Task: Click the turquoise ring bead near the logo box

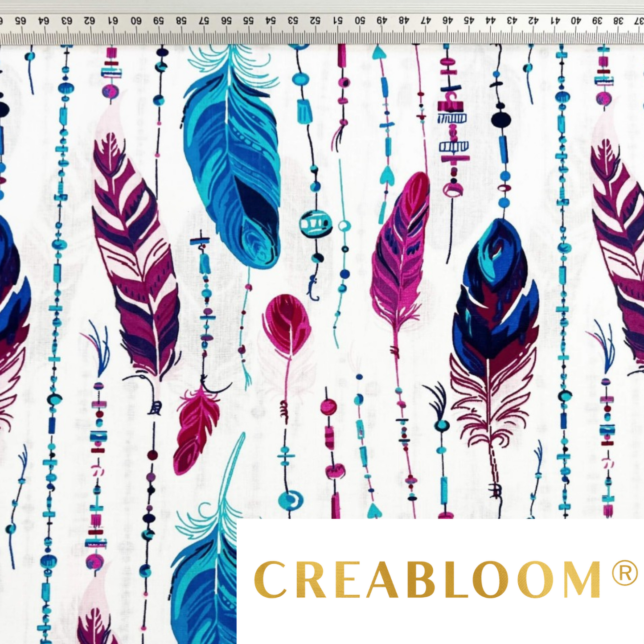Action: [x=291, y=500]
